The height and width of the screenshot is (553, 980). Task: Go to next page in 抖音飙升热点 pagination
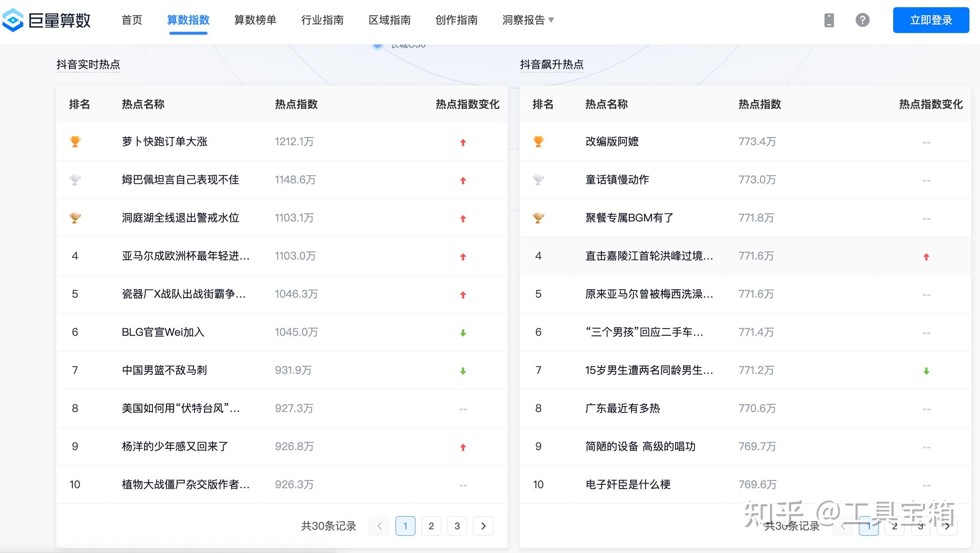tap(947, 526)
